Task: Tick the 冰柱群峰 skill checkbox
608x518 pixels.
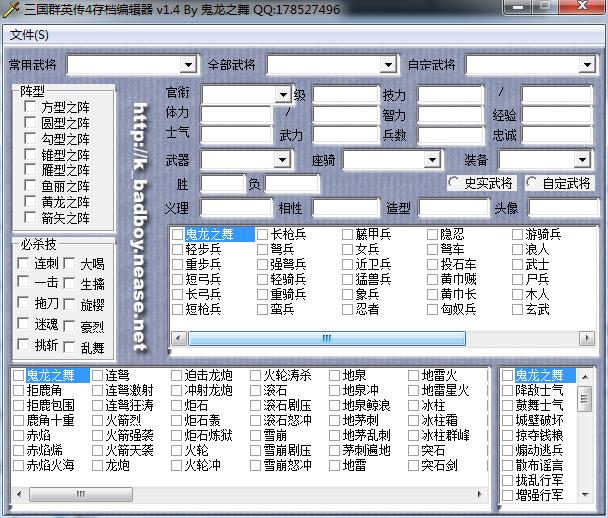Action: pos(414,435)
